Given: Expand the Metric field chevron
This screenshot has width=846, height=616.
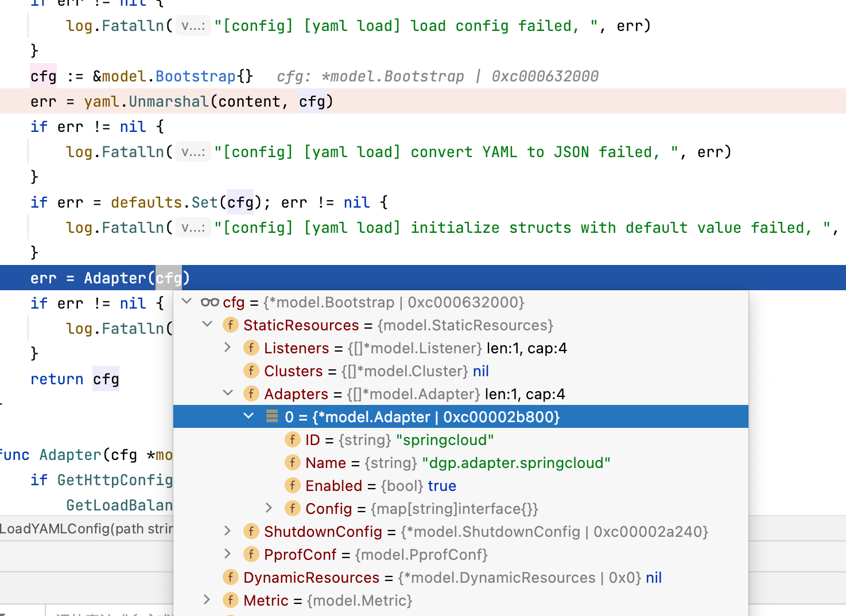Looking at the screenshot, I should tap(207, 599).
